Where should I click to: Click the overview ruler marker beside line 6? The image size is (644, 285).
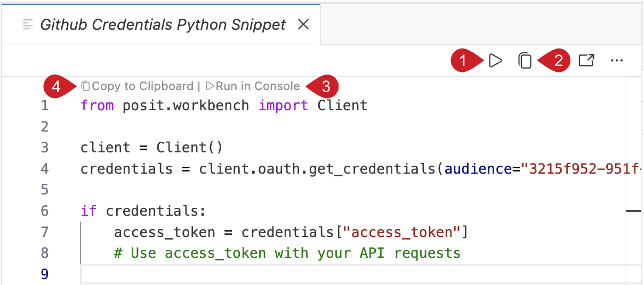point(633,211)
